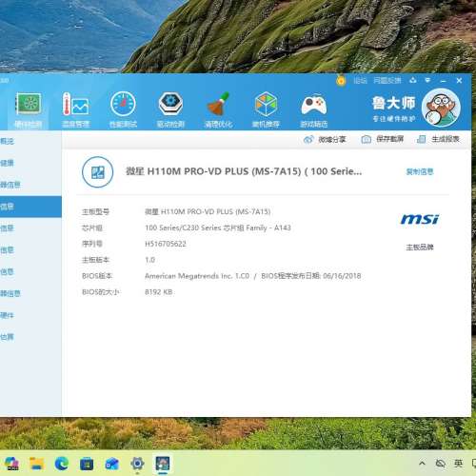This screenshot has height=476, width=476.
Task: Click the Lu Dashi mascot avatar
Action: [441, 108]
